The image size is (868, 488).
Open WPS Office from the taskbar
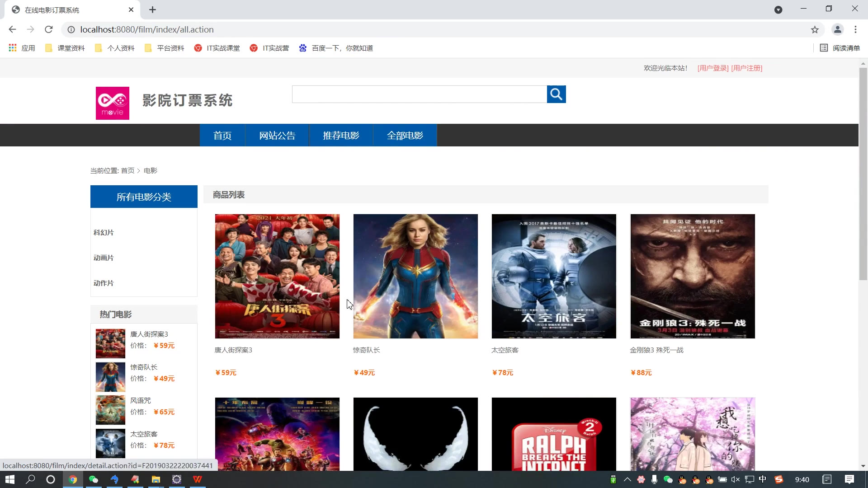(x=198, y=479)
